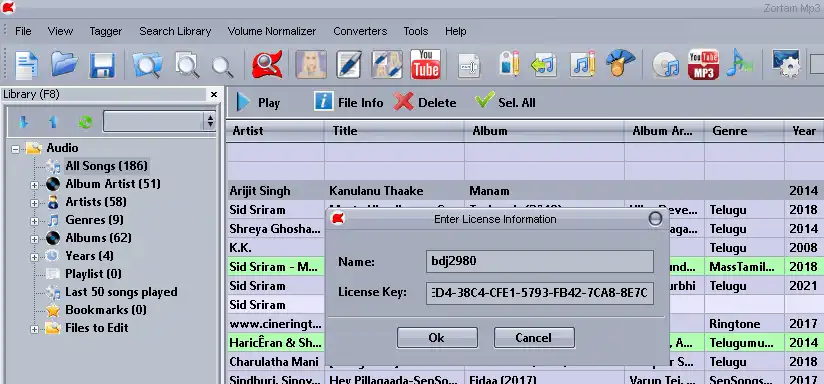The width and height of the screenshot is (824, 384).
Task: Open settings via monitor gear icon
Action: pyautogui.click(x=786, y=64)
